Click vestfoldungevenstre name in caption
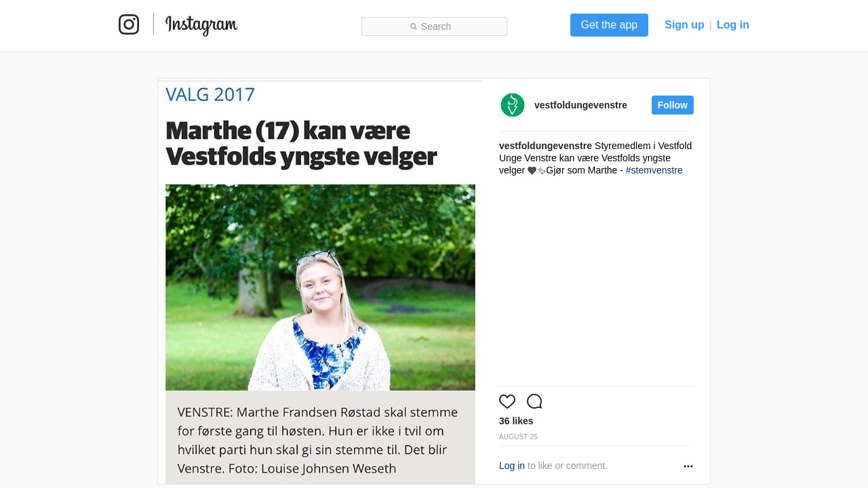 (545, 146)
